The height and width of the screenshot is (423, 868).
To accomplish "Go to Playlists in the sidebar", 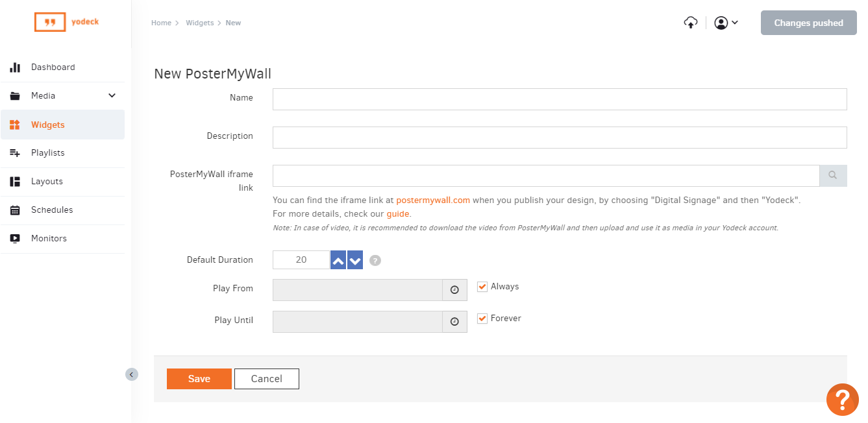I will (47, 153).
